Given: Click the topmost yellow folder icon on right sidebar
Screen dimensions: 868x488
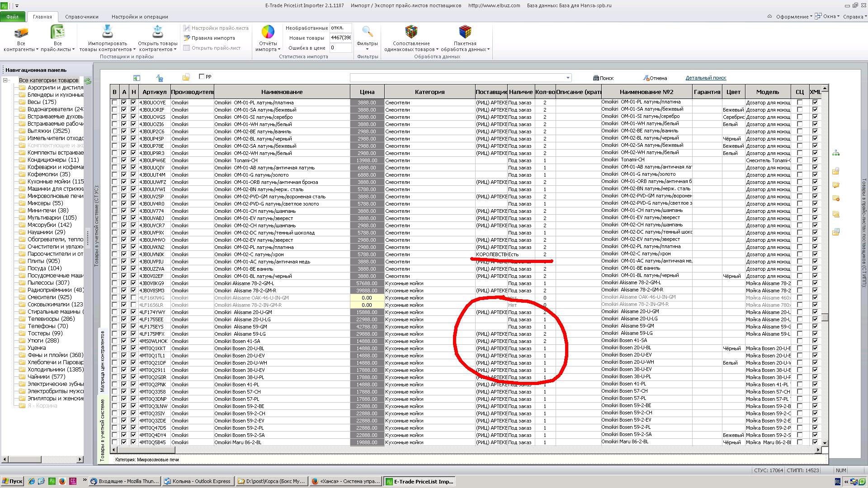Looking at the screenshot, I should pos(836,171).
